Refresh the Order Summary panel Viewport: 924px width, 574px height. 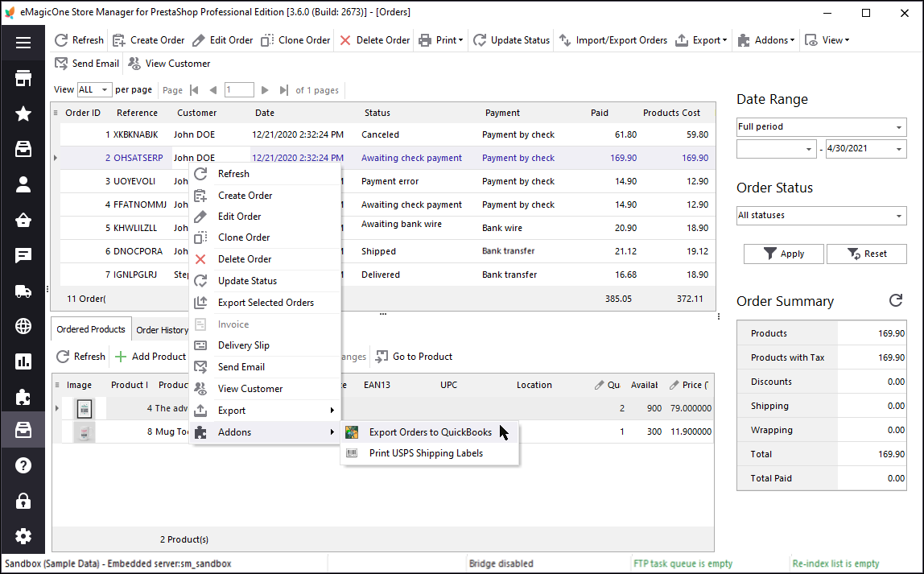tap(896, 300)
